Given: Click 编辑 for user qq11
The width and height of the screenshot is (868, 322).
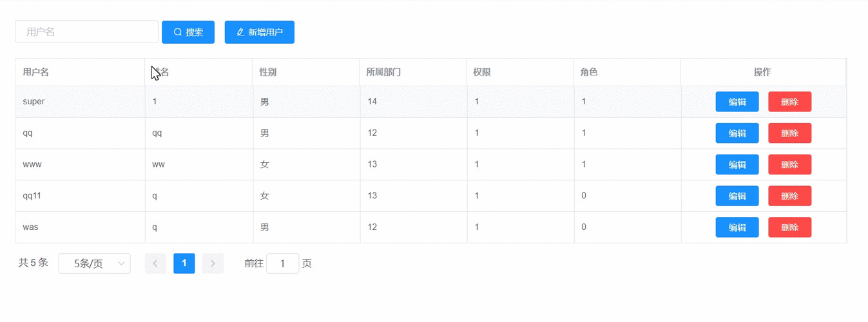Looking at the screenshot, I should 737,196.
